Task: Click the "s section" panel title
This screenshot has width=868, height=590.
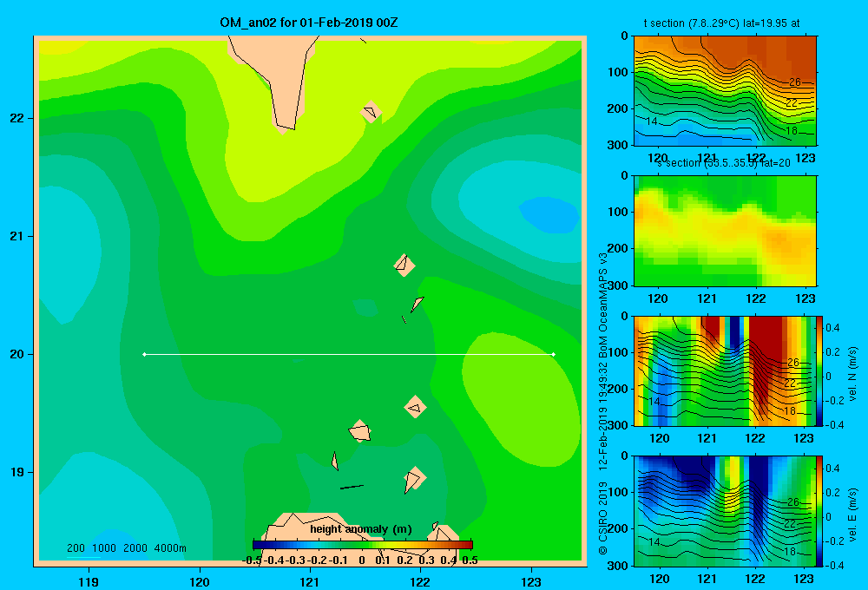Action: [723, 163]
